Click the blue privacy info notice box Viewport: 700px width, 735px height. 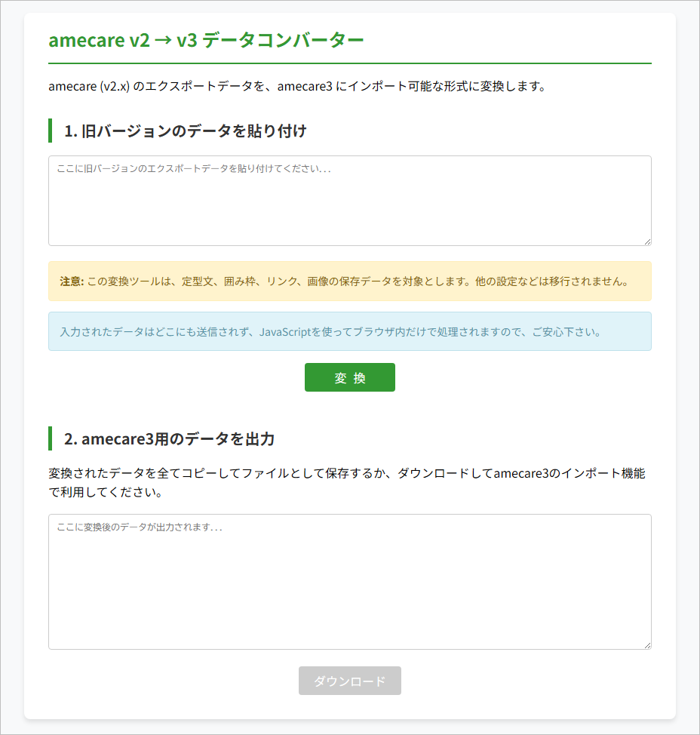[349, 332]
